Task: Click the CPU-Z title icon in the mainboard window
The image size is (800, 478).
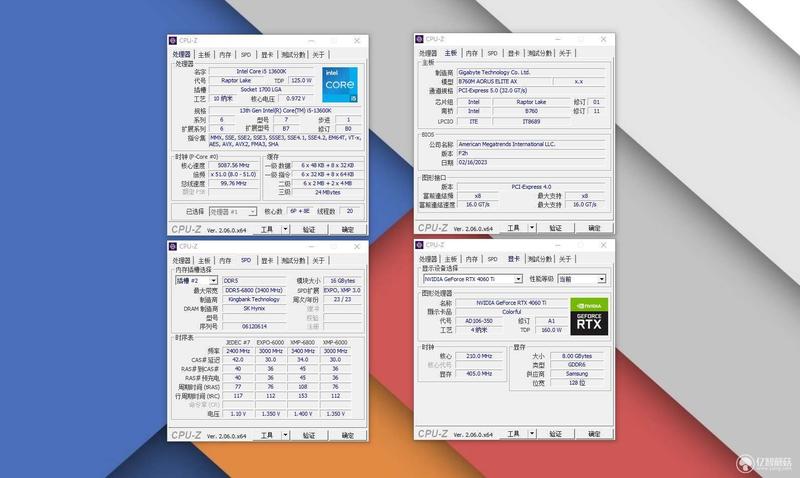Action: (x=419, y=39)
